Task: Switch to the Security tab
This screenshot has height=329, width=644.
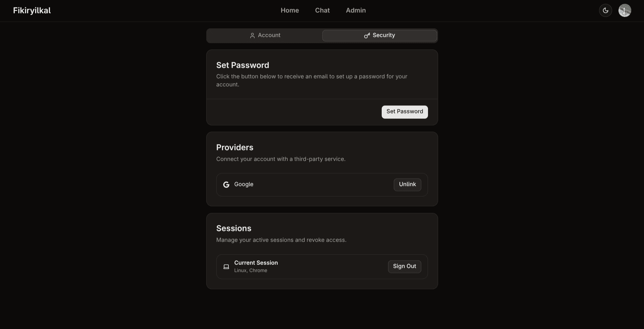Action: pyautogui.click(x=379, y=35)
